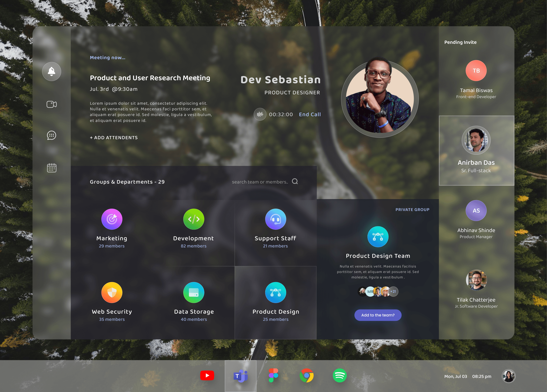Click the Mon, Jul 03 date in taskbar
This screenshot has height=392, width=547.
pyautogui.click(x=456, y=376)
